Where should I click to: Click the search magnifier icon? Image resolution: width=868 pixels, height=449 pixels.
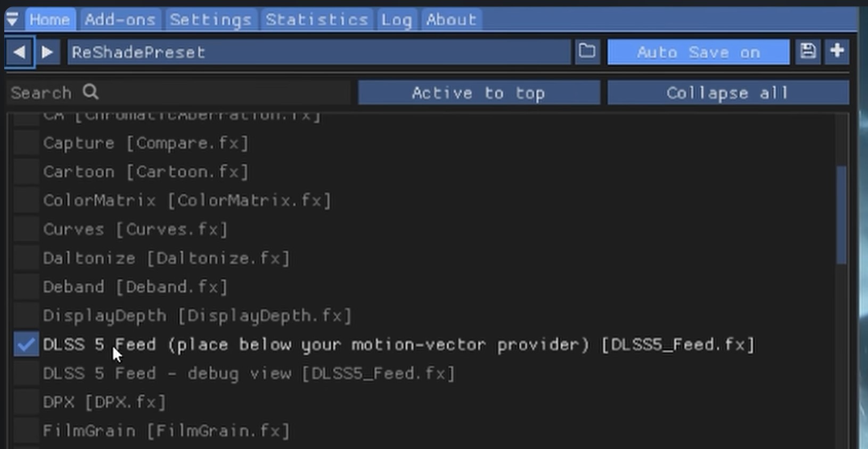(x=91, y=92)
